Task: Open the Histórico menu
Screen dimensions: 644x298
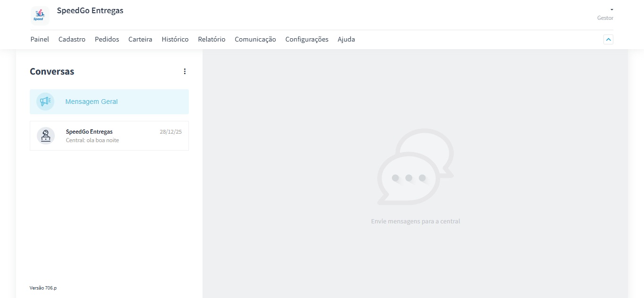Action: coord(175,39)
